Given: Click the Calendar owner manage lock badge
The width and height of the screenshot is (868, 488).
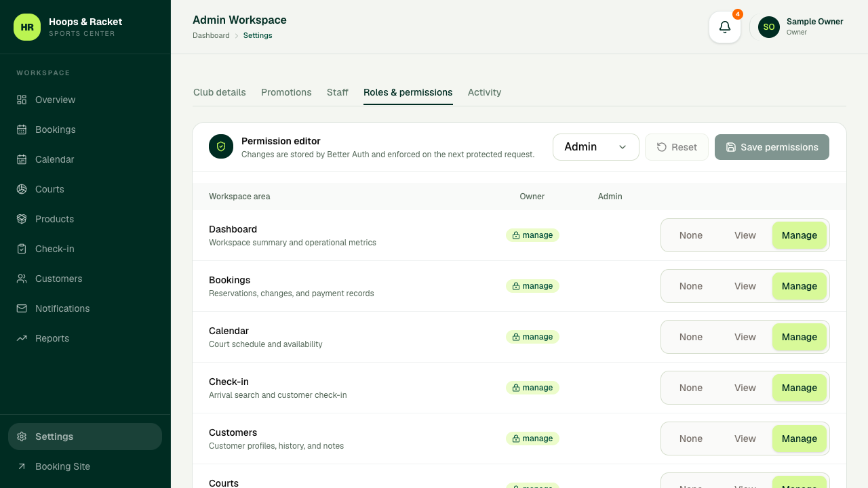Looking at the screenshot, I should (x=532, y=337).
